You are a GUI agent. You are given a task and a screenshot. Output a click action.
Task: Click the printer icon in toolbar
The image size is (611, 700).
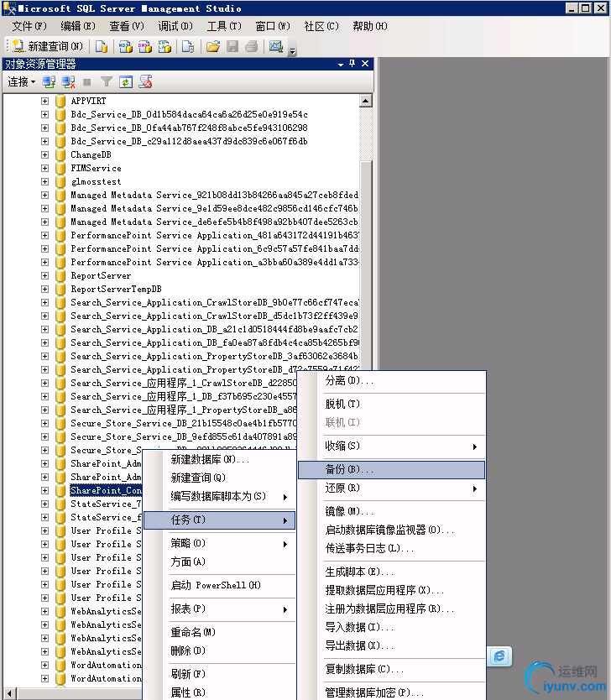252,46
